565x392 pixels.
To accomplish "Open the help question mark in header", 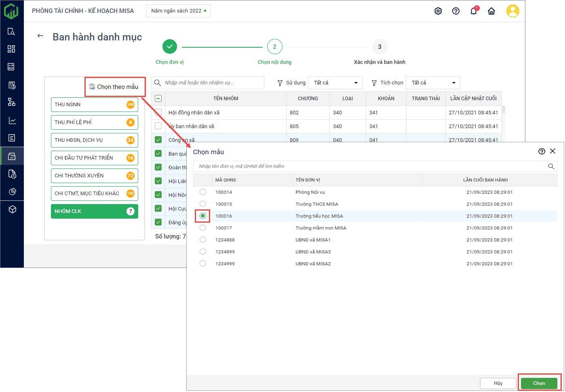I will pyautogui.click(x=456, y=11).
